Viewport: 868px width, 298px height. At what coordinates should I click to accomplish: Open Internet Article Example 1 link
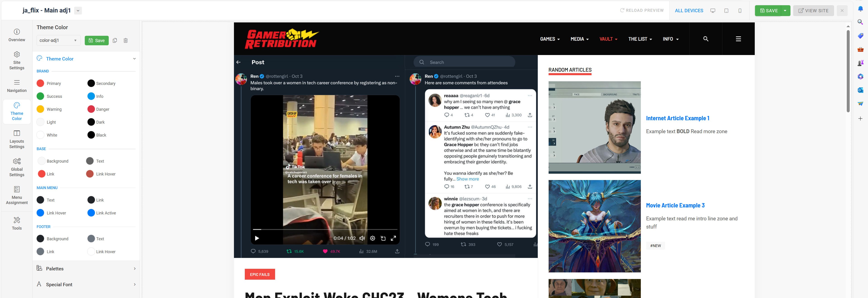click(x=677, y=118)
